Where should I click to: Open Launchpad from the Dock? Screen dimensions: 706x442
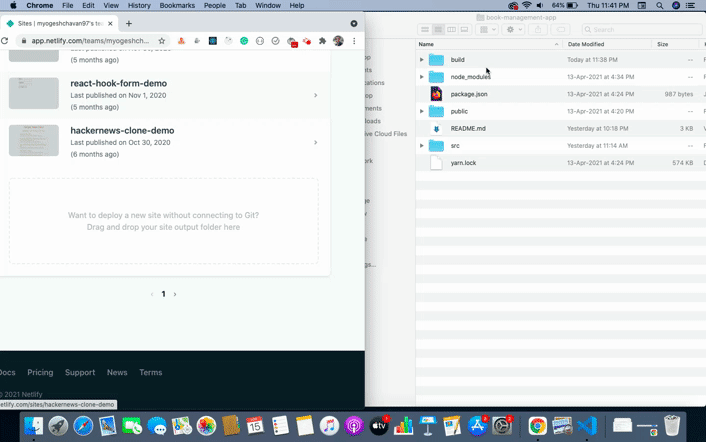pos(58,425)
